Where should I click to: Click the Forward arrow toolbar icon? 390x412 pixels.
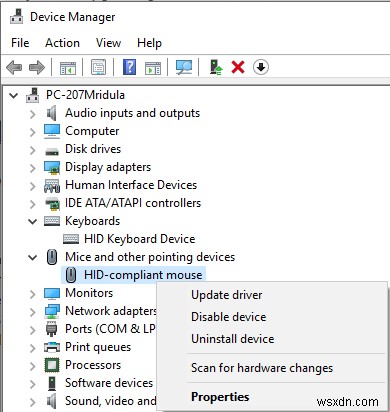pyautogui.click(x=37, y=67)
